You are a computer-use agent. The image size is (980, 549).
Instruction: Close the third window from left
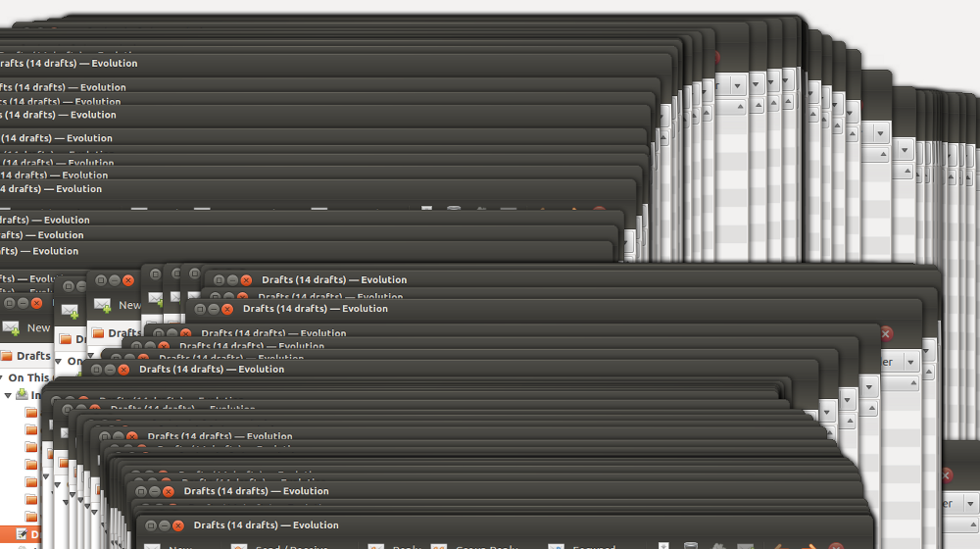pyautogui.click(x=128, y=280)
